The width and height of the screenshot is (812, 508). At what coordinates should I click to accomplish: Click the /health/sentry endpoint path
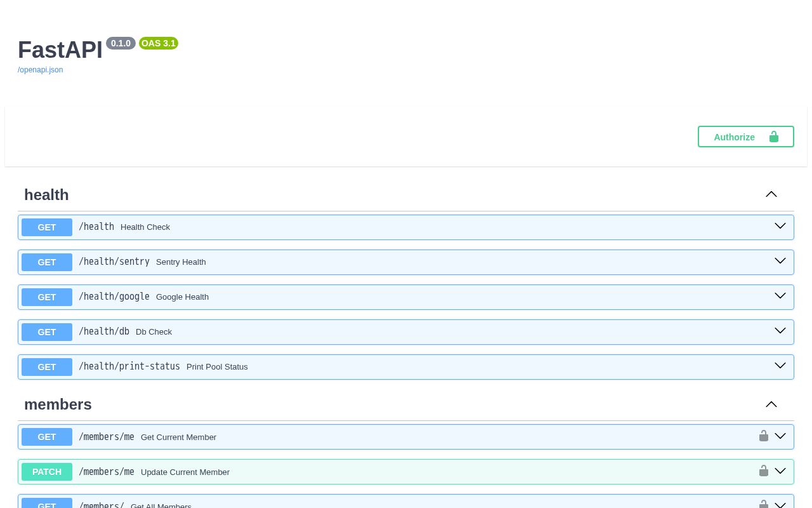(x=114, y=262)
